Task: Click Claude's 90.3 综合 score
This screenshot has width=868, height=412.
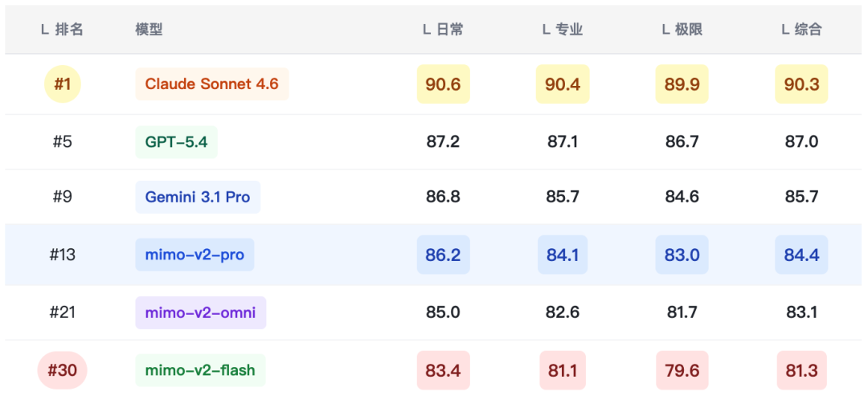Action: [x=801, y=84]
